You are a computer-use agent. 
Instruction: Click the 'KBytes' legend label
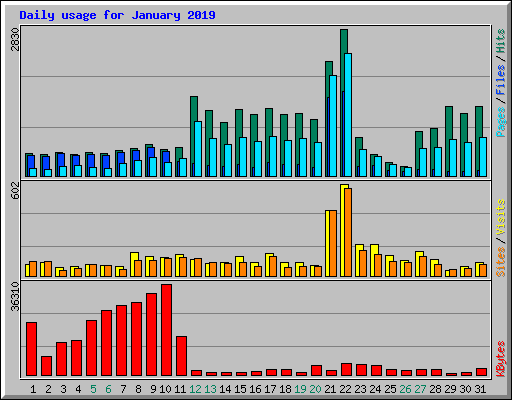pos(501,359)
